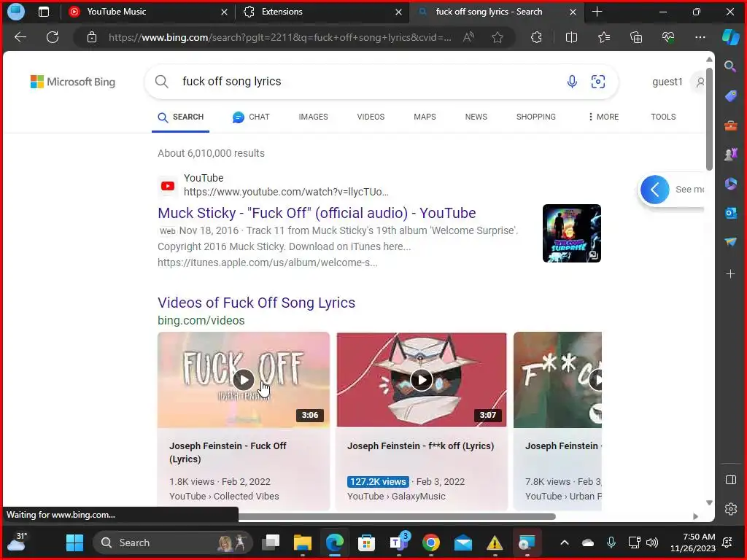
Task: Search using an image icon
Action: point(598,82)
